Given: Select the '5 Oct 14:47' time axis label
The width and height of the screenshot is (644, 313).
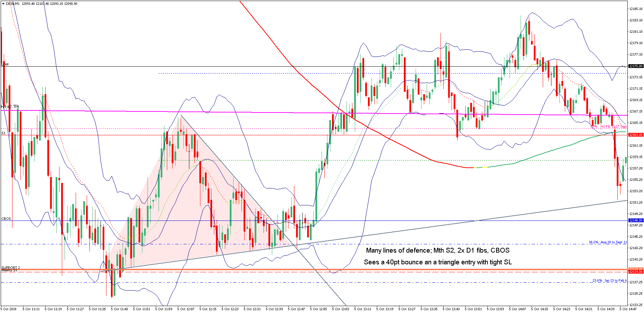Looking at the screenshot, I should (628, 309).
